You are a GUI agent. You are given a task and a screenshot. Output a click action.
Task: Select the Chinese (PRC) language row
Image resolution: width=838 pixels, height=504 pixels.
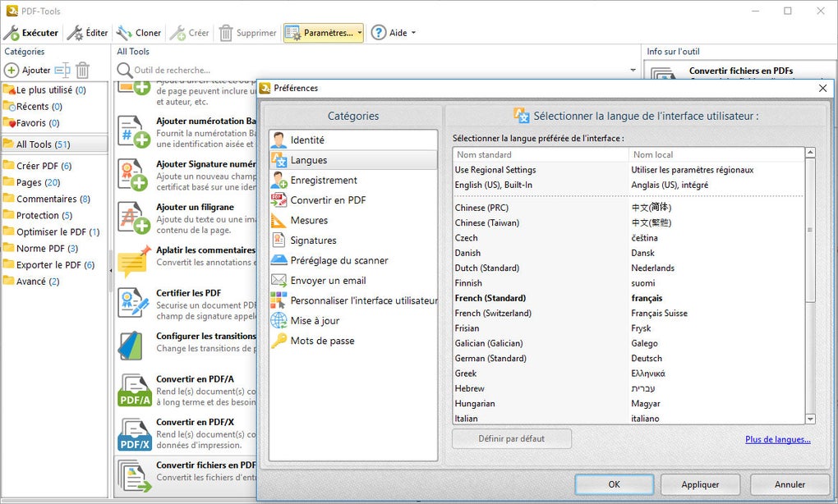[628, 208]
